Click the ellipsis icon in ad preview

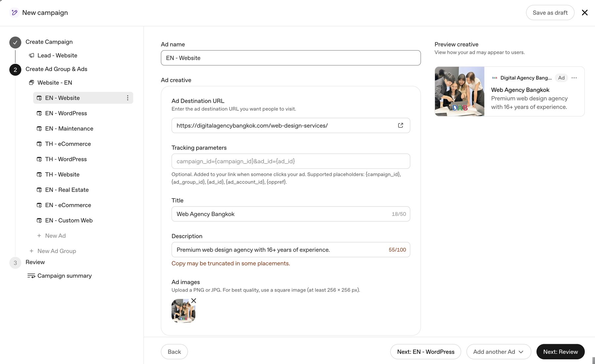coord(574,78)
